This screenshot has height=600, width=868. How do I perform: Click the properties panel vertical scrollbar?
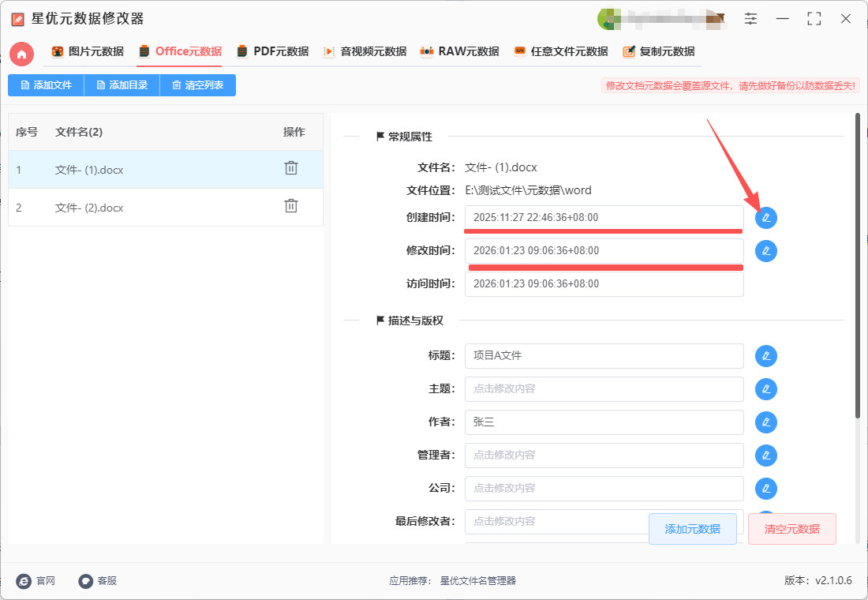[858, 266]
